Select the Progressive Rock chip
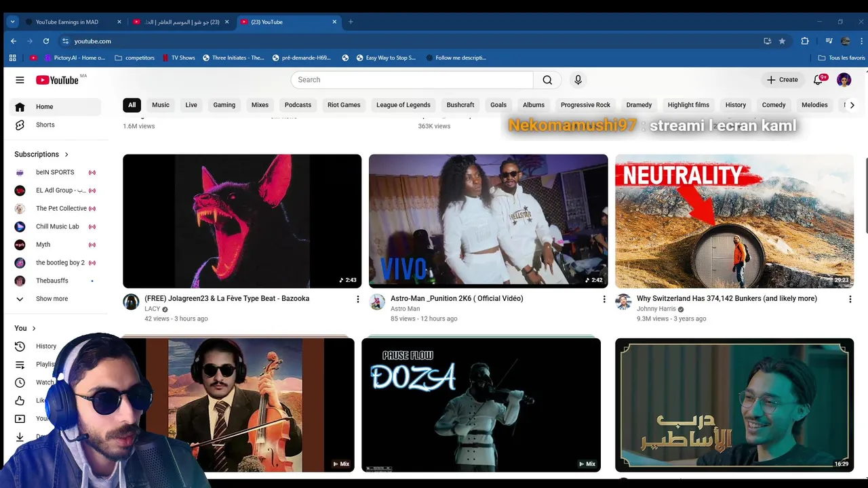The width and height of the screenshot is (868, 488). tap(585, 105)
